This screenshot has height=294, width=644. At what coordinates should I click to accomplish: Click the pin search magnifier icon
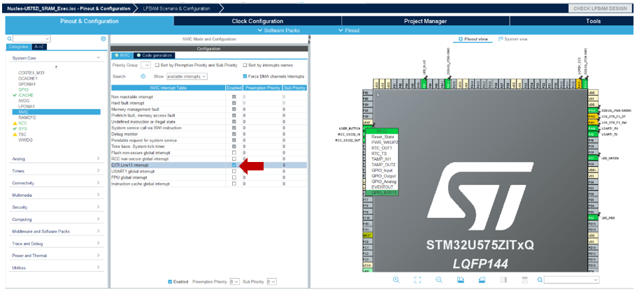[540, 279]
